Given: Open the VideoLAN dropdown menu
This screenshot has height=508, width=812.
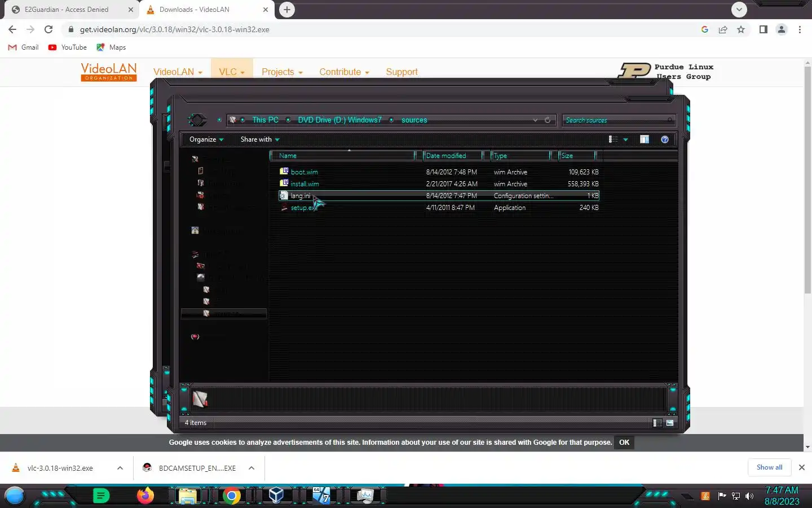Looking at the screenshot, I should (178, 72).
